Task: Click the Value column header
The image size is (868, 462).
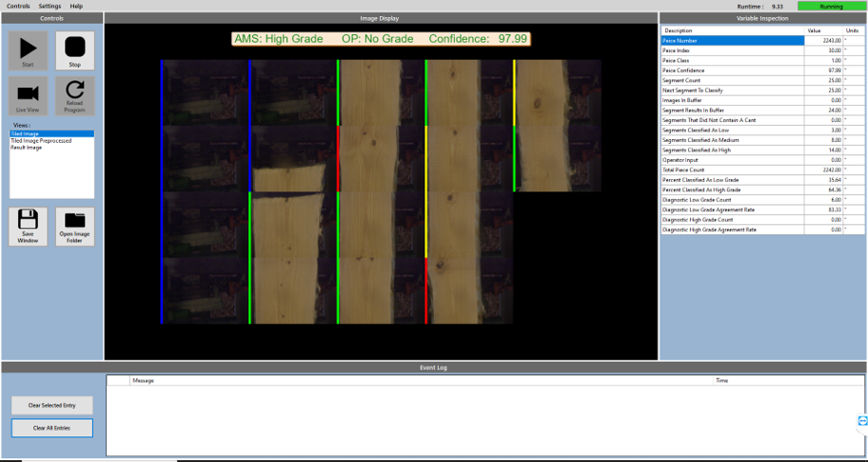Action: [823, 30]
